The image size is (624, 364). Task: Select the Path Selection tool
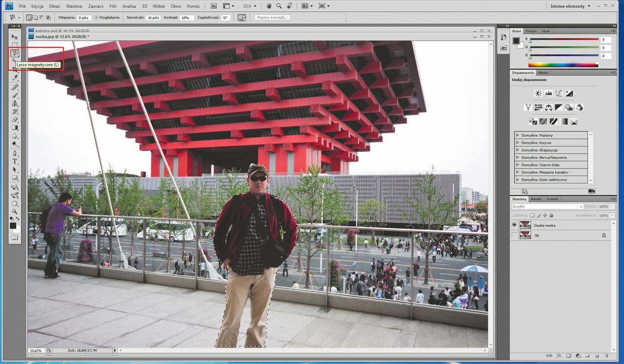tap(15, 170)
